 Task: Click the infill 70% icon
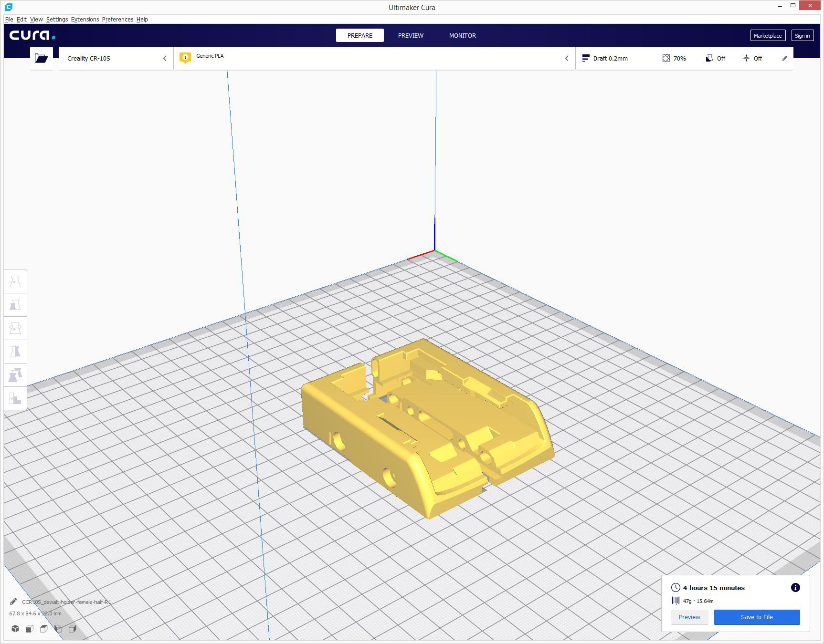pos(666,58)
